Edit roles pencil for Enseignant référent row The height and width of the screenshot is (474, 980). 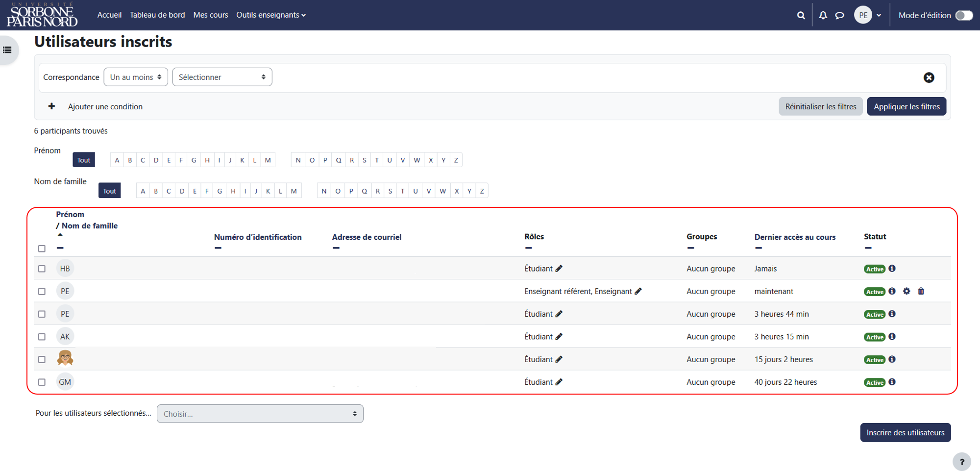click(638, 291)
